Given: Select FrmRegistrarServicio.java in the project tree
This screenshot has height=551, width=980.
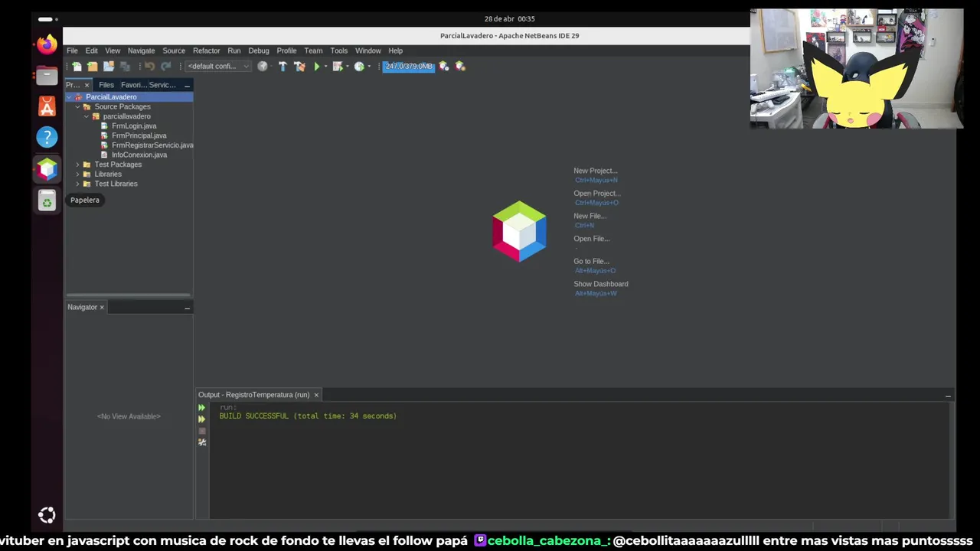Looking at the screenshot, I should pyautogui.click(x=152, y=145).
